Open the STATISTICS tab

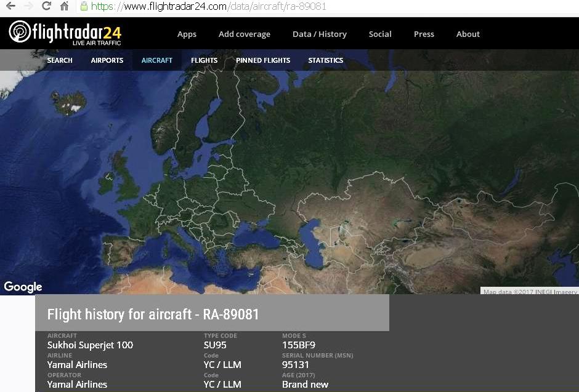(x=326, y=60)
